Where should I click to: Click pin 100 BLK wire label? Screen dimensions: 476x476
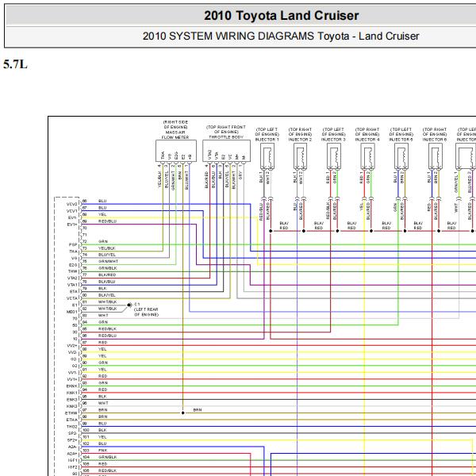(x=102, y=430)
